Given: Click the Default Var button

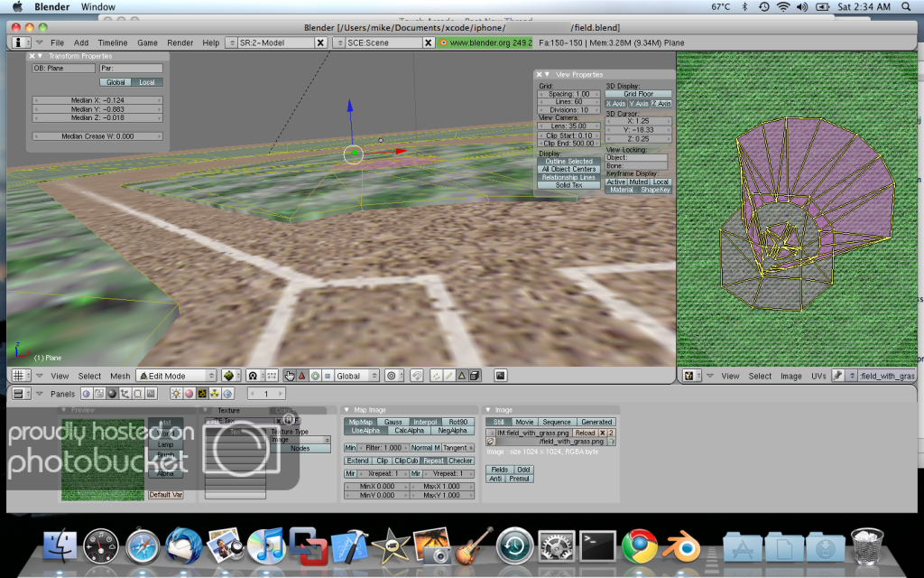Looking at the screenshot, I should (x=166, y=495).
